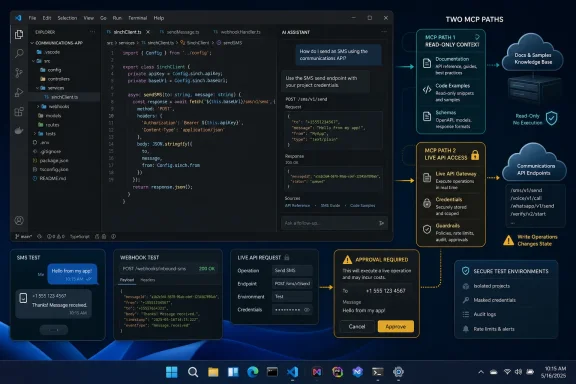Open the Source Control view
Screen dimensions: 576x384
pyautogui.click(x=19, y=73)
